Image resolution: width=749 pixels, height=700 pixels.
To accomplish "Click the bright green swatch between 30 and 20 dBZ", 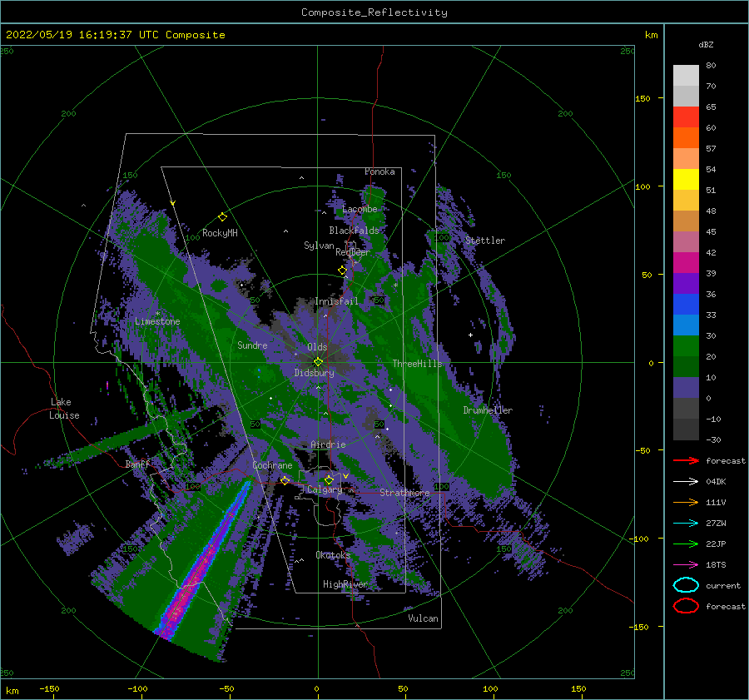I will [x=686, y=346].
